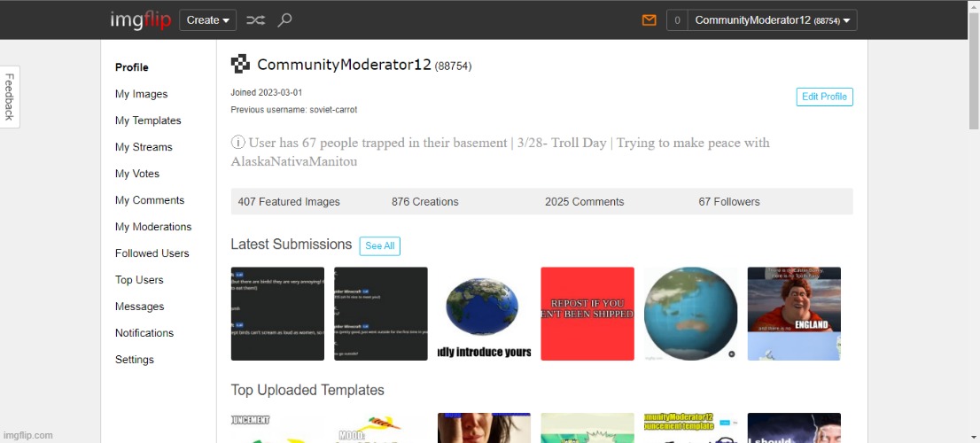Click the page vertical scrollbar thumb
Viewport: 980px width, 443px height.
[974, 70]
